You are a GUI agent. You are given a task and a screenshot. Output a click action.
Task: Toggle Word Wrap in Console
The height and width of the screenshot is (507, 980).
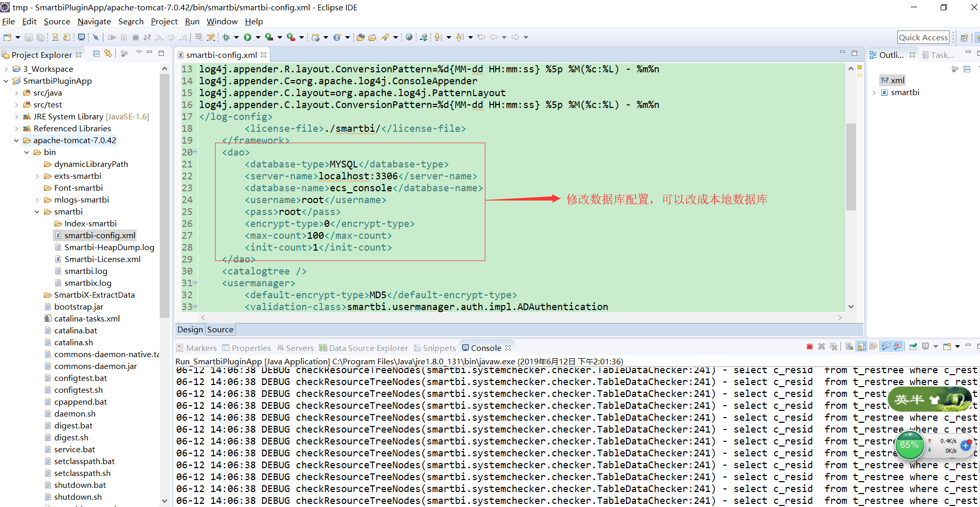[874, 347]
